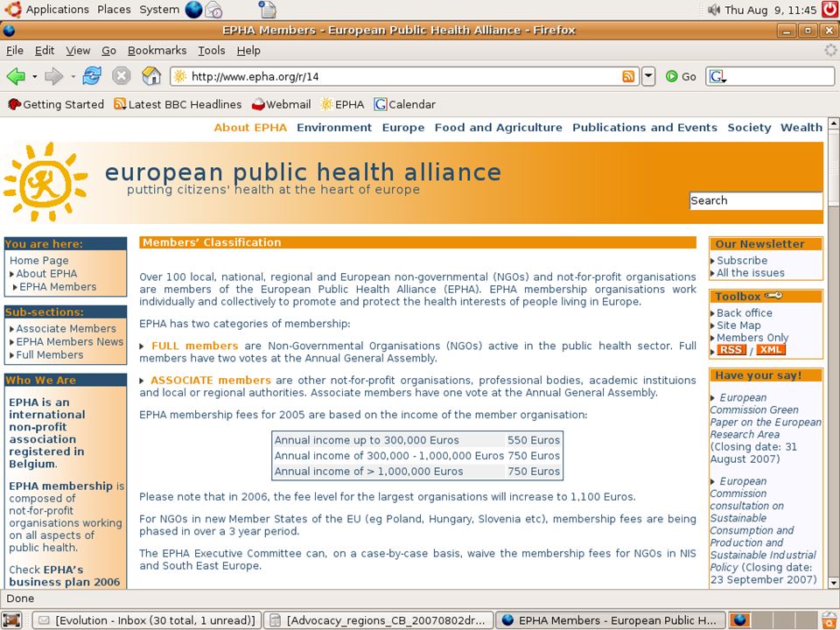Open the Home page icon in toolbar
Viewport: 840px width, 630px height.
pyautogui.click(x=151, y=76)
